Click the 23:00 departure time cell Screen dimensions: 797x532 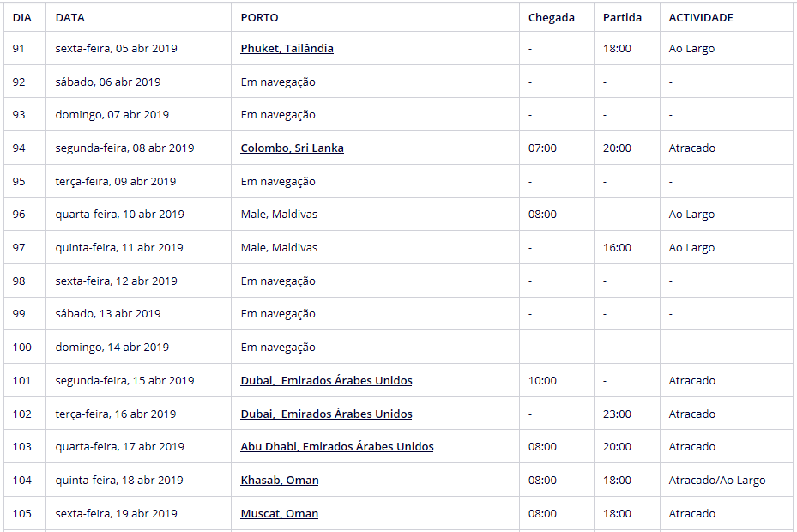617,414
